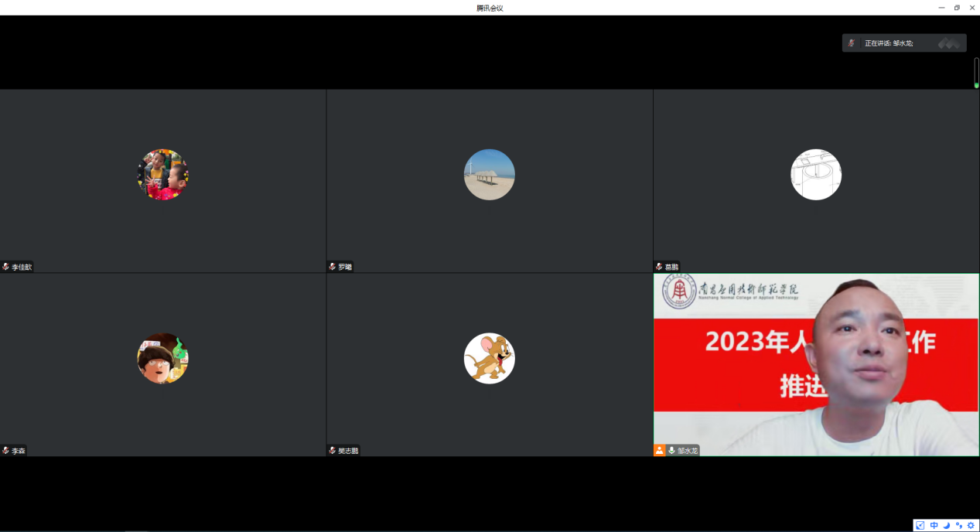Click the vertical volume level indicator
This screenshot has width=980, height=532.
click(976, 73)
